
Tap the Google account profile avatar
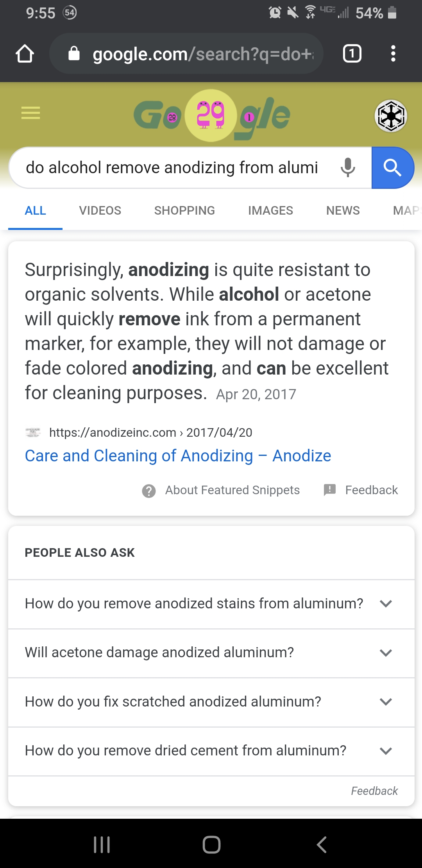point(391,116)
